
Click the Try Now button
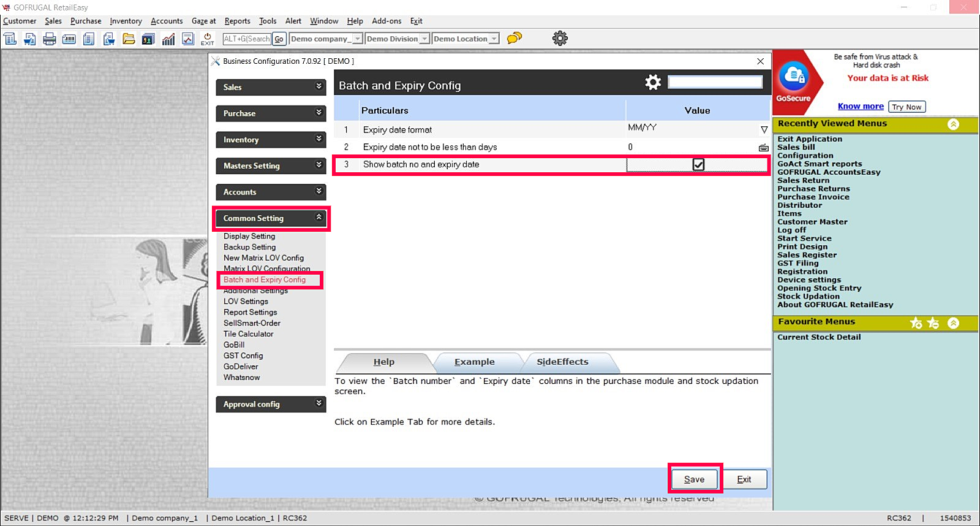point(907,107)
